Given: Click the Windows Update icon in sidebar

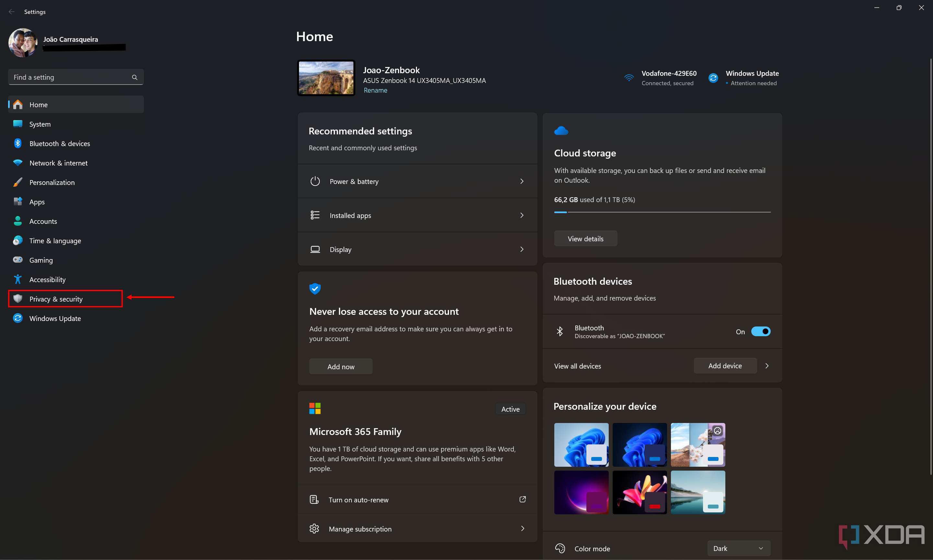Looking at the screenshot, I should tap(17, 318).
